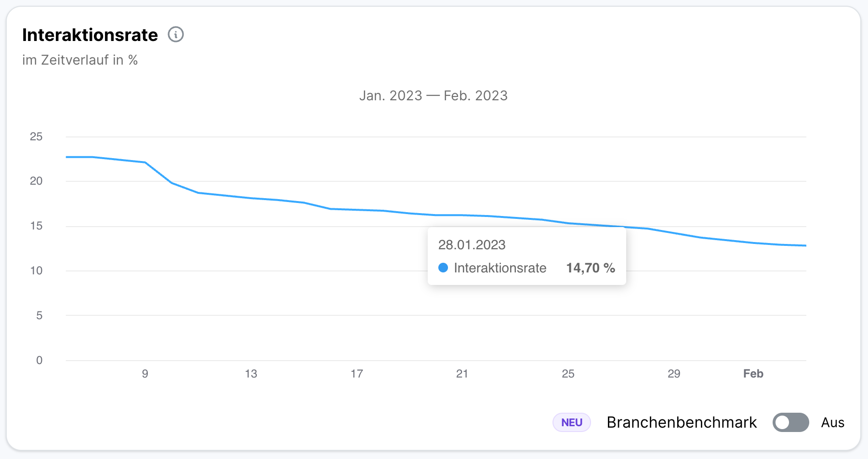
Task: Click the Interaktionsrate chart title
Action: [x=90, y=35]
